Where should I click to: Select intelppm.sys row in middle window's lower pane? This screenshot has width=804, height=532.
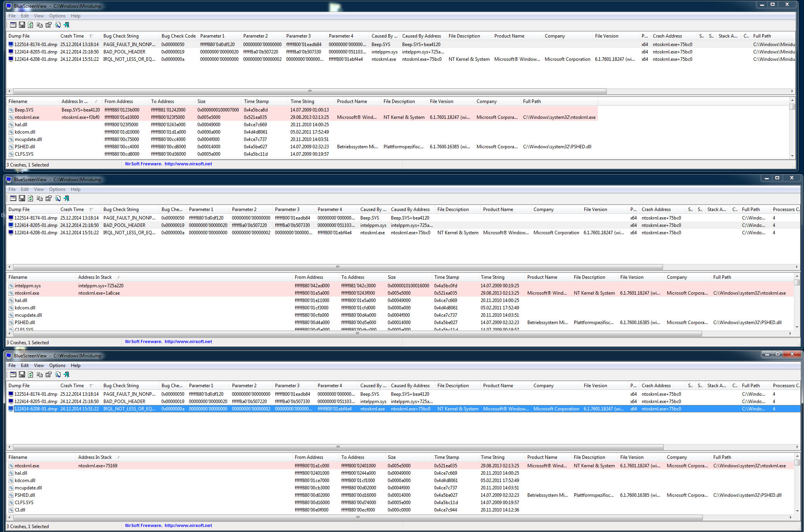pos(28,286)
